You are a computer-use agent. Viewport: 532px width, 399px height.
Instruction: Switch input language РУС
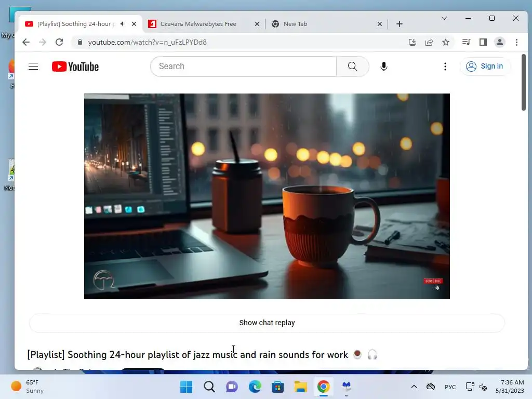tap(450, 387)
